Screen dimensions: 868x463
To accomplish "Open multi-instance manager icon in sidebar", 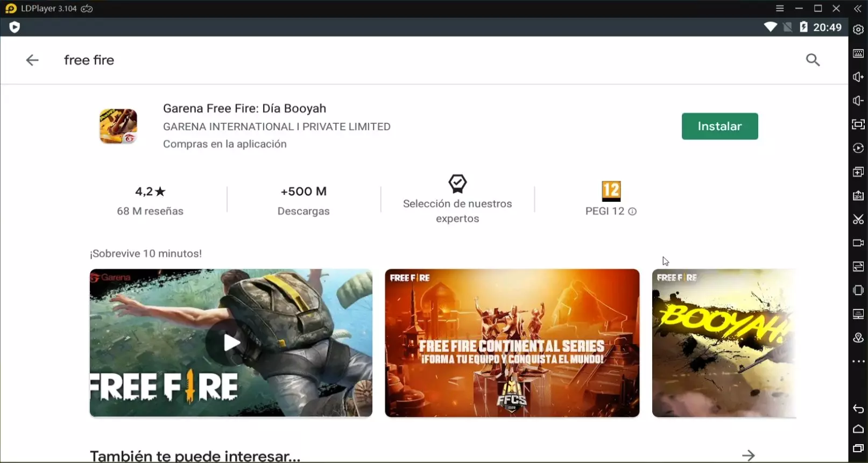I will click(858, 172).
